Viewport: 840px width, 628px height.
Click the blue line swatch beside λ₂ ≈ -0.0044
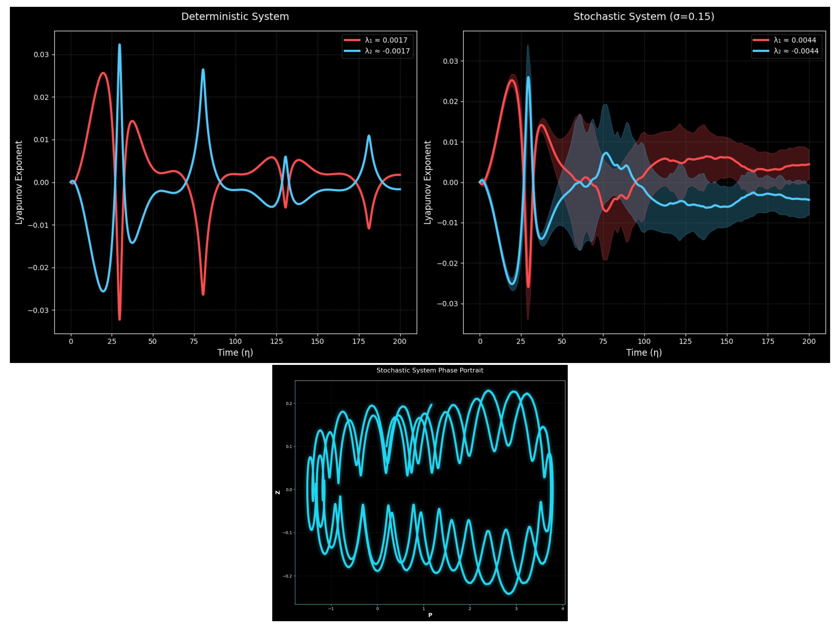pos(761,51)
